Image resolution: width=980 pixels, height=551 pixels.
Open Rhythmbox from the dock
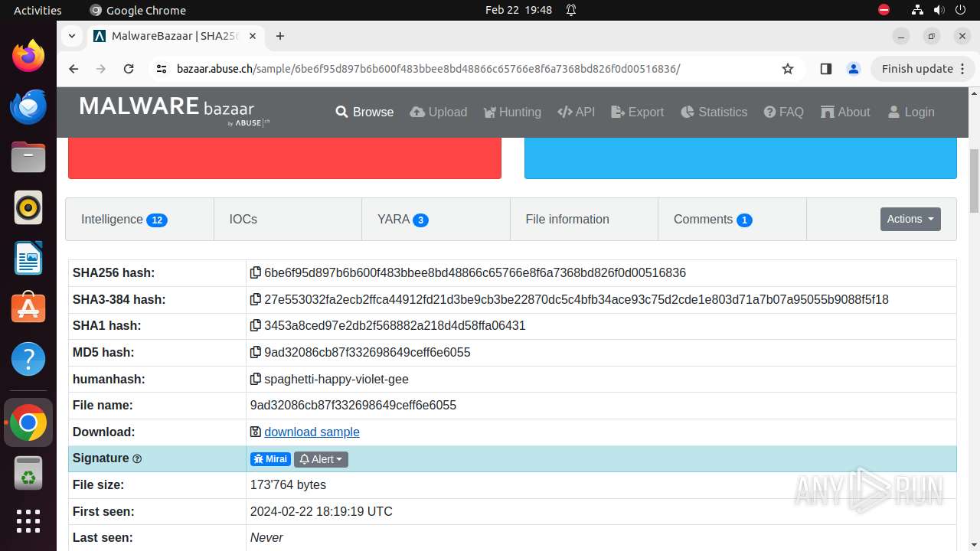coord(28,207)
